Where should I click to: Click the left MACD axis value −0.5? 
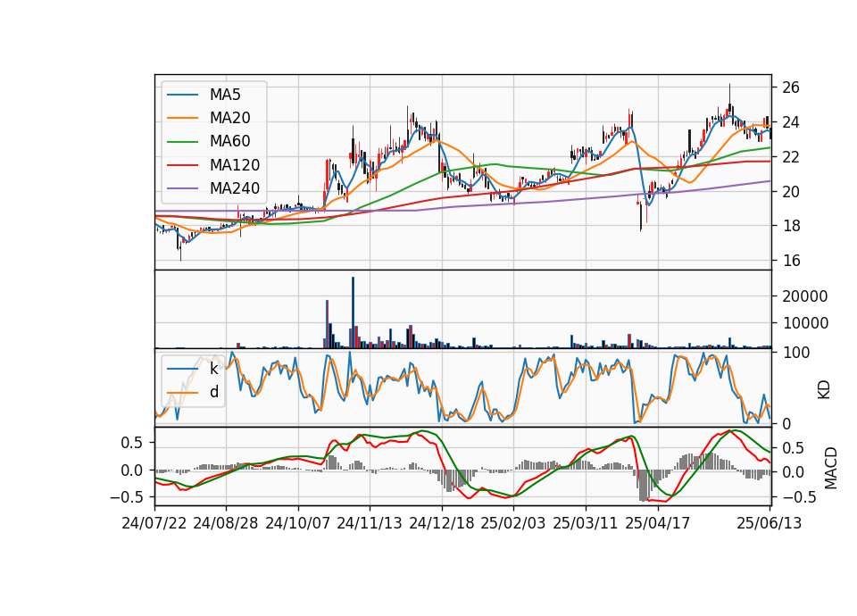[x=126, y=497]
